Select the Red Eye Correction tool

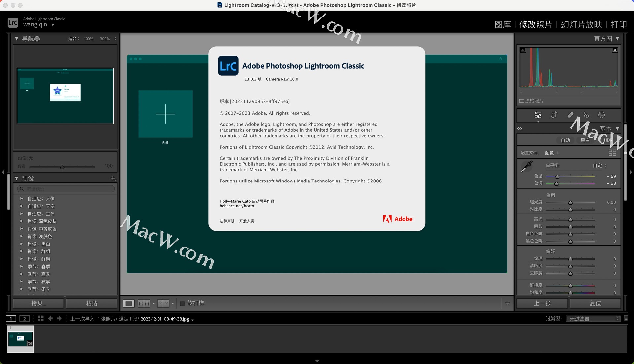587,115
